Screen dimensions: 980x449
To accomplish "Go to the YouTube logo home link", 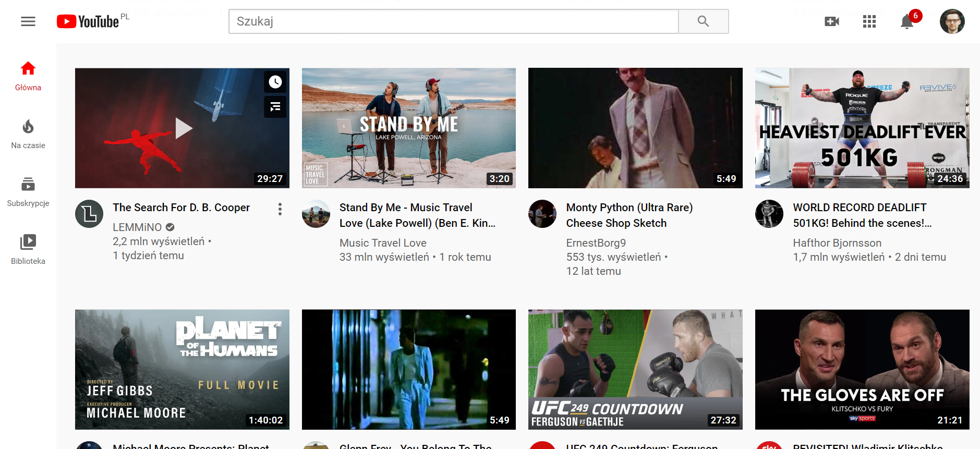I will click(x=88, y=21).
